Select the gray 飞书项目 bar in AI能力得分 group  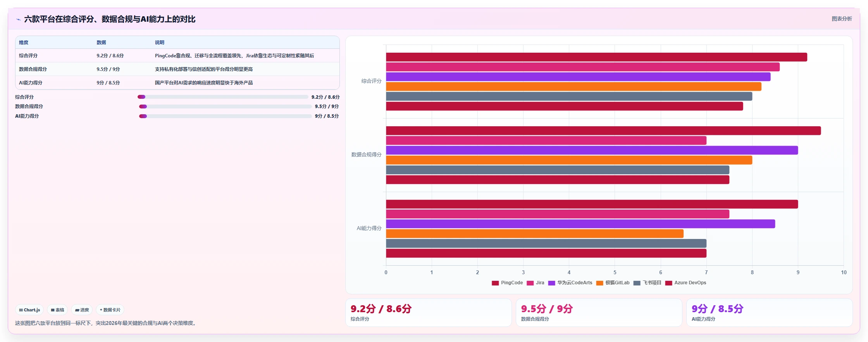click(x=546, y=243)
